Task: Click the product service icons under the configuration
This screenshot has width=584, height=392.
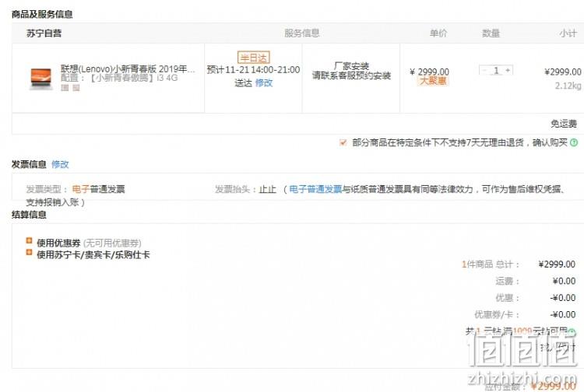Action: pyautogui.click(x=70, y=88)
